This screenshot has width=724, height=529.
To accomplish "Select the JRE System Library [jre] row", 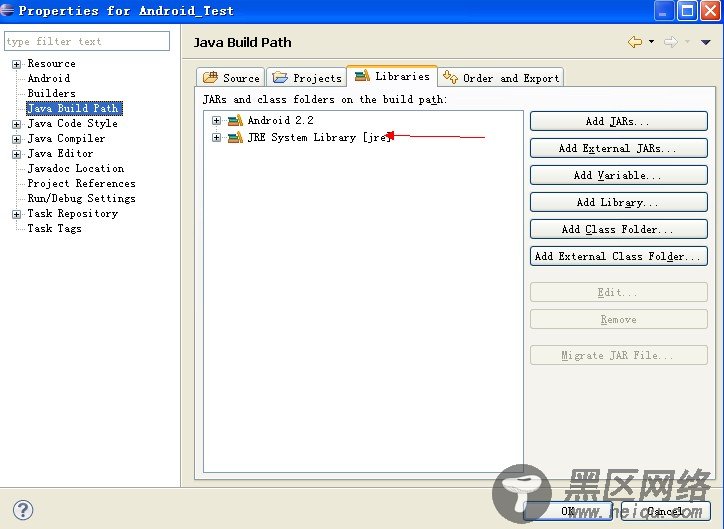I will tap(320, 137).
